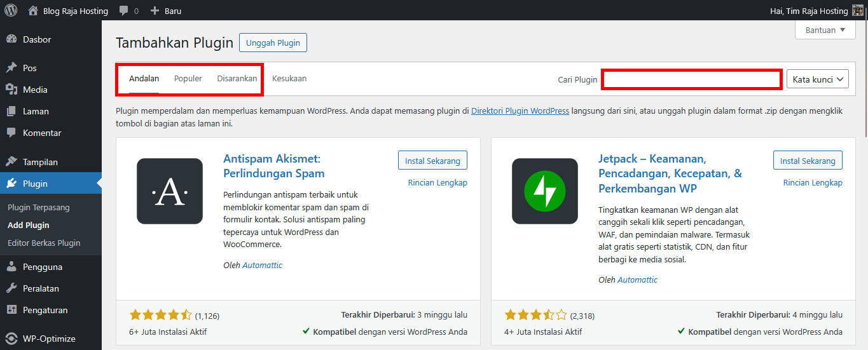
Task: Click the Pos pin icon
Action: (x=11, y=68)
